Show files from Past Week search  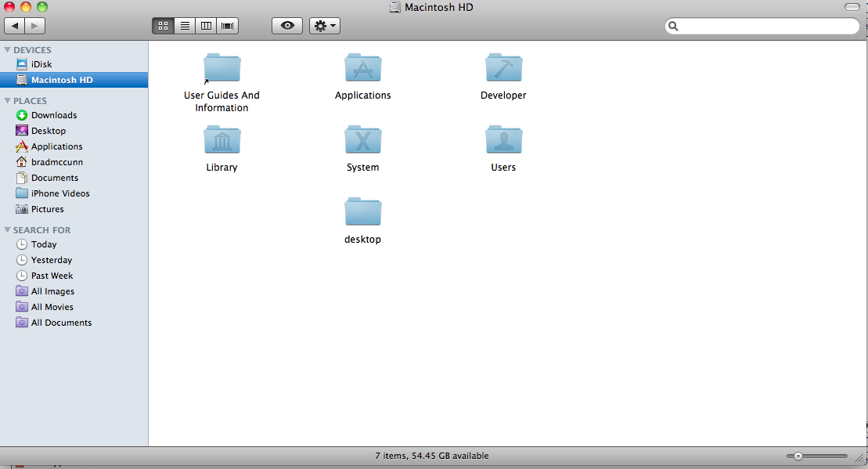pos(74,275)
